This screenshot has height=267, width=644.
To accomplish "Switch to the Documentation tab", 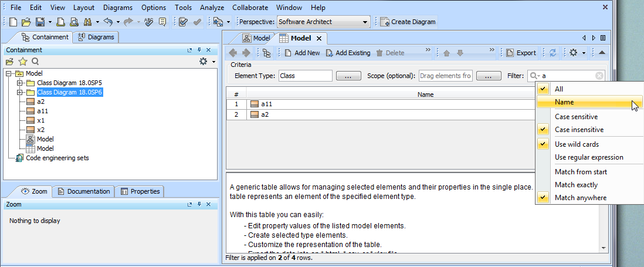I will pos(84,191).
